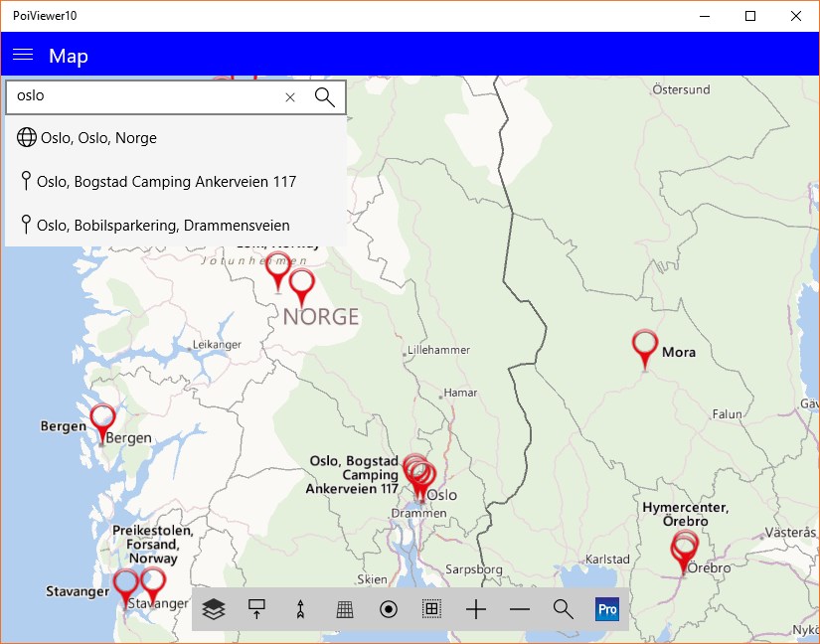Click the NORGE country label
820x644 pixels.
321,317
